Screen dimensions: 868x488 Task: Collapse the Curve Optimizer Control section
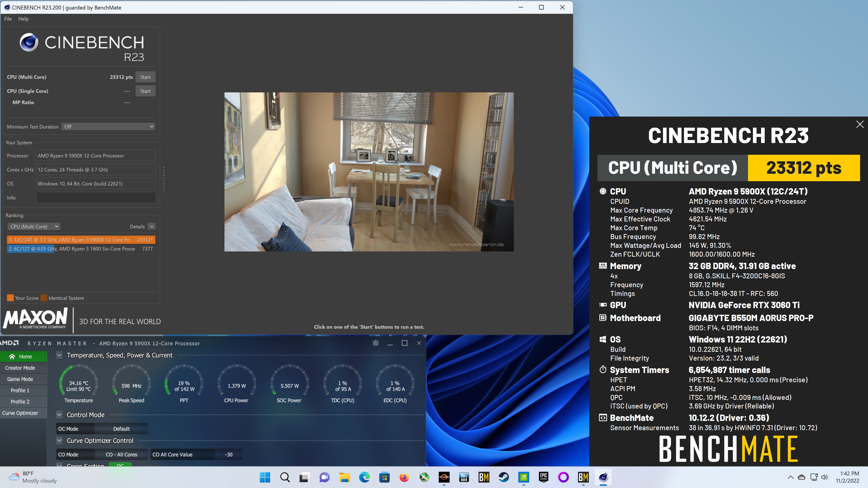(59, 441)
